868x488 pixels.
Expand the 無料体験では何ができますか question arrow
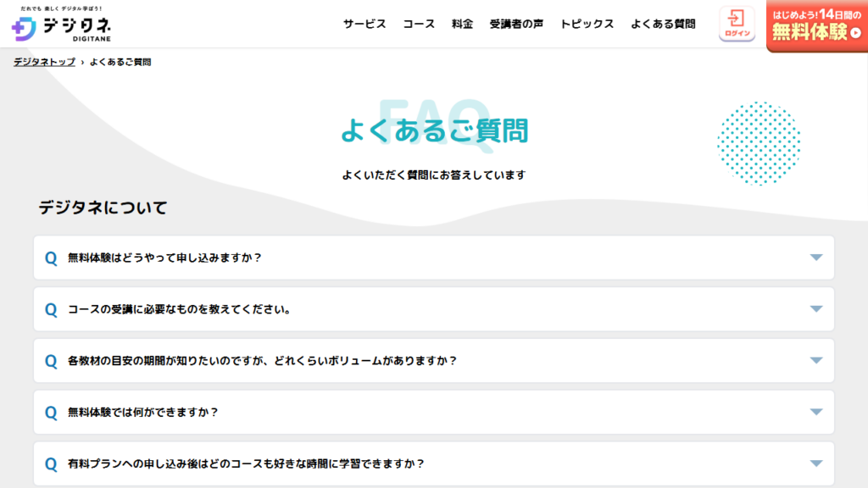(816, 412)
